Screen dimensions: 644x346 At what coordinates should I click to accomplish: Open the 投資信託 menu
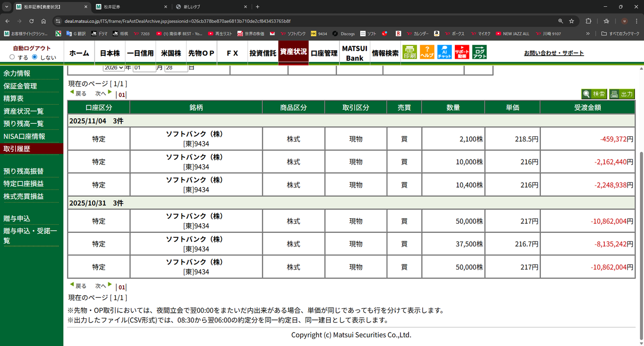tap(263, 53)
